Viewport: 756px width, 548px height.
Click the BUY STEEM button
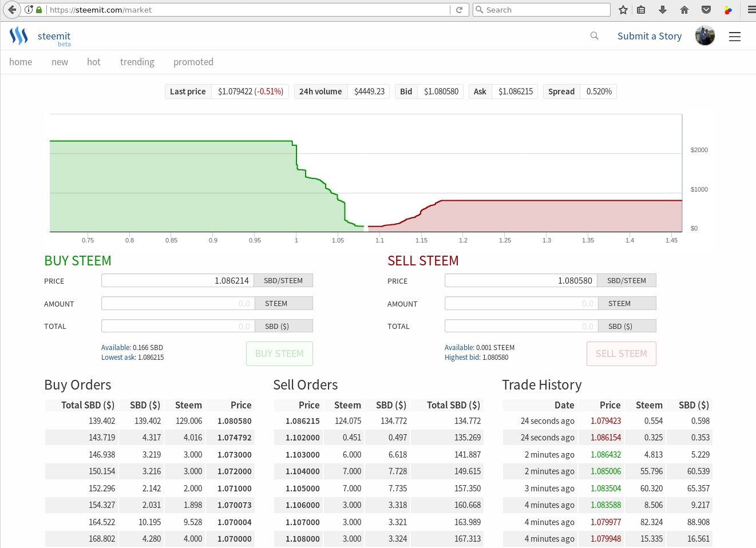click(x=279, y=354)
